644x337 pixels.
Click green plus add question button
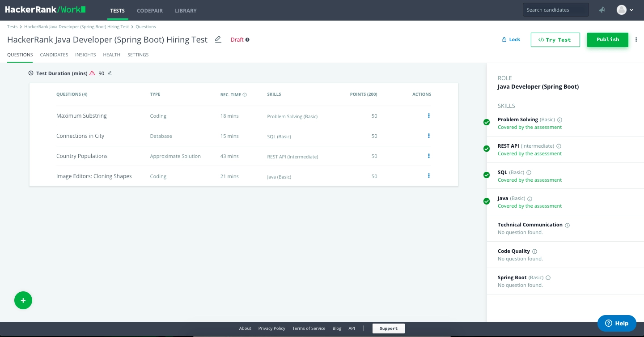coord(23,300)
